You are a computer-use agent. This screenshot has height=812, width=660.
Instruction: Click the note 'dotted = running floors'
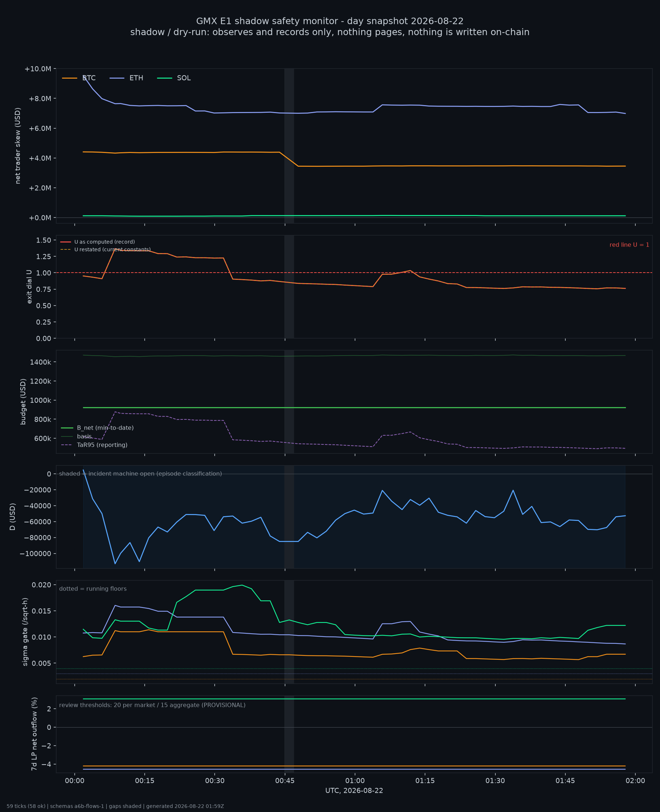[93, 589]
